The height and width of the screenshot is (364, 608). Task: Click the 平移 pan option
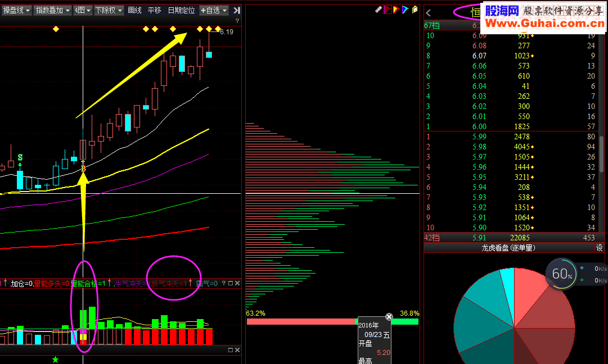(x=154, y=11)
